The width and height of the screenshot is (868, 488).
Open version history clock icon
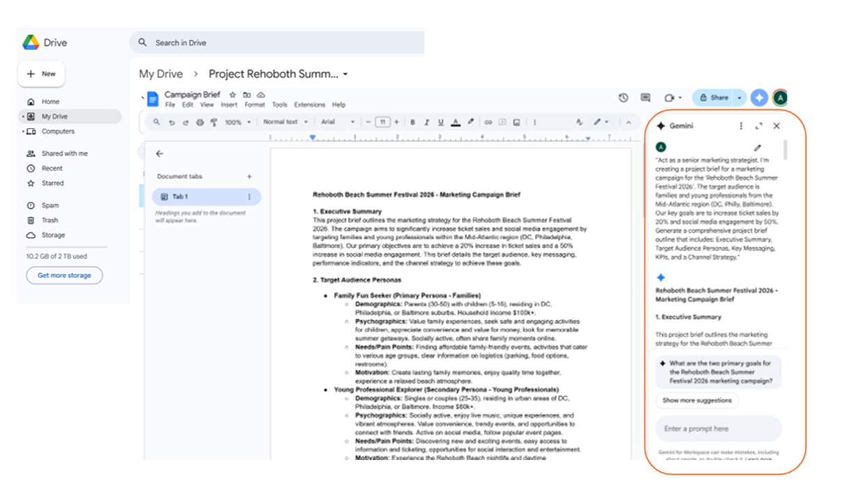[x=623, y=98]
